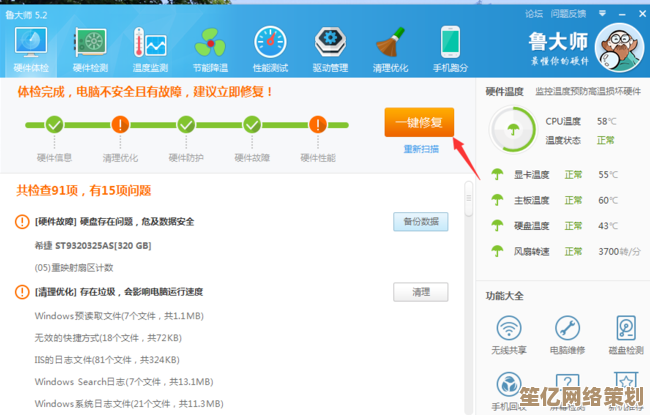
Task: Open the 硬件体检 hardware checkup tab
Action: coord(30,47)
